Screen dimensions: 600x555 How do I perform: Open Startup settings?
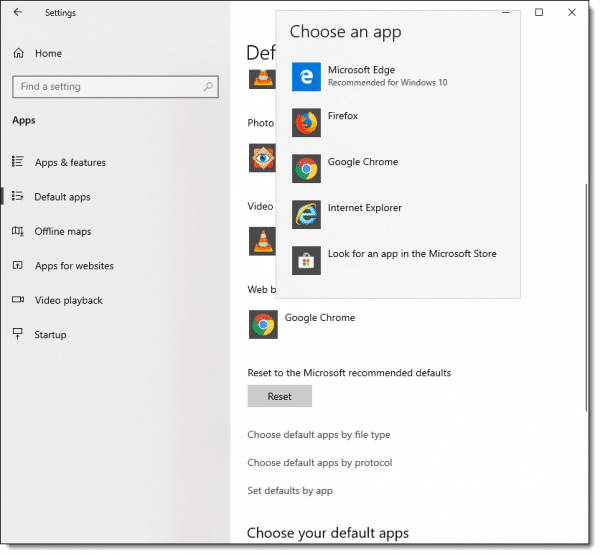tap(50, 335)
